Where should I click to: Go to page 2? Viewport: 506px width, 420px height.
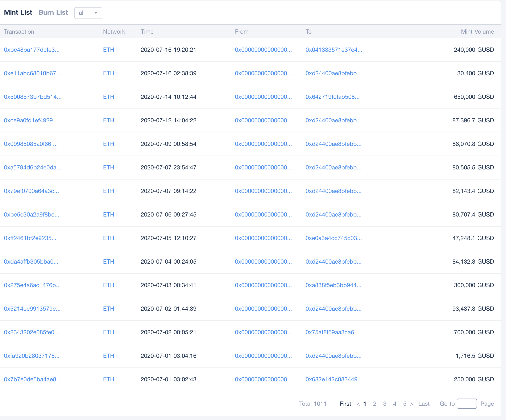click(x=375, y=404)
